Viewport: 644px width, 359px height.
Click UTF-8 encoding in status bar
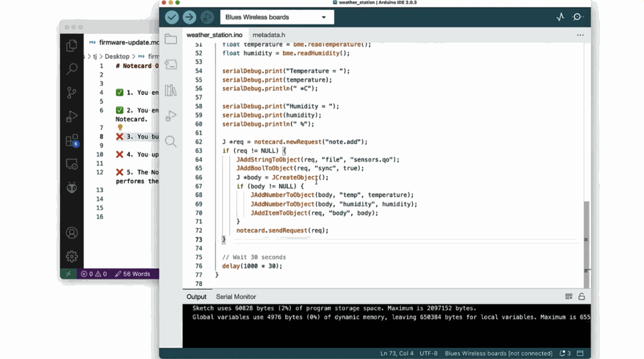coord(429,353)
